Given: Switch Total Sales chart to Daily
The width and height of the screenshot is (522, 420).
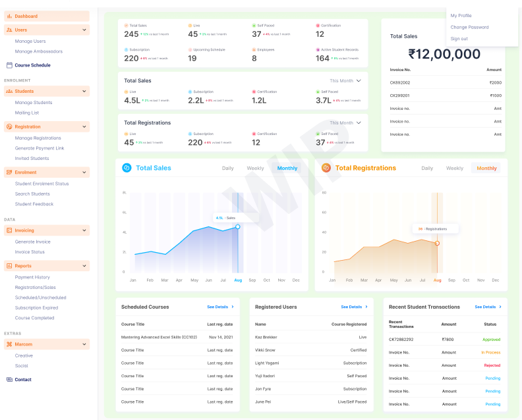Looking at the screenshot, I should pos(227,169).
